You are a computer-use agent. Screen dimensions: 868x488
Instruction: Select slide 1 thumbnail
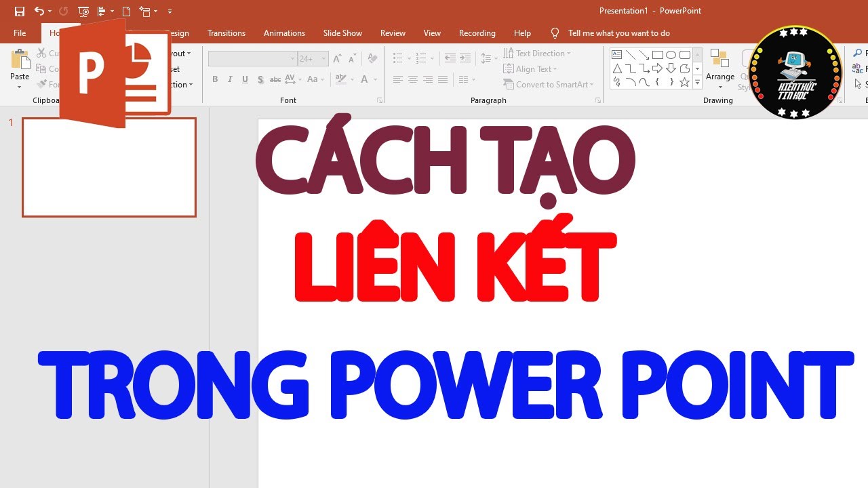click(x=109, y=167)
